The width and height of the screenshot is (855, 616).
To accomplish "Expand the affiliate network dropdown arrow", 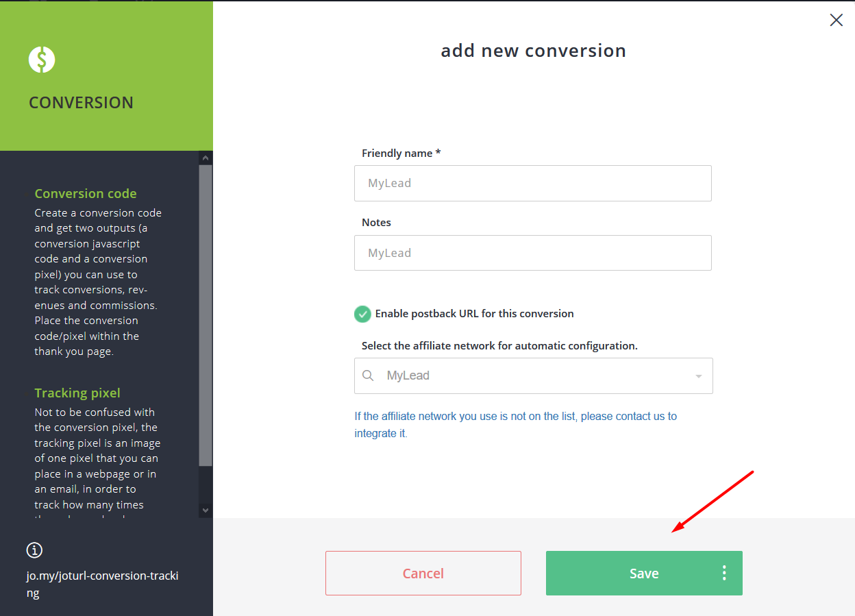I will (698, 376).
